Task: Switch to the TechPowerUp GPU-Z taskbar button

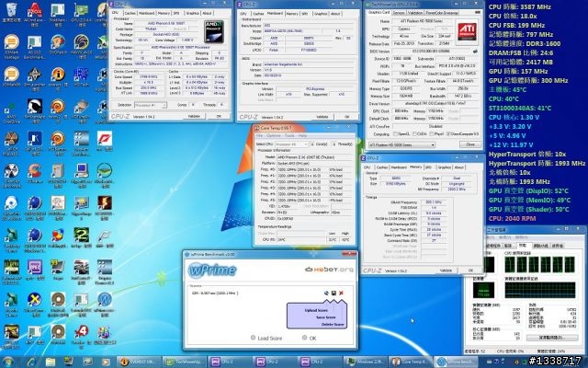Action: (184, 362)
